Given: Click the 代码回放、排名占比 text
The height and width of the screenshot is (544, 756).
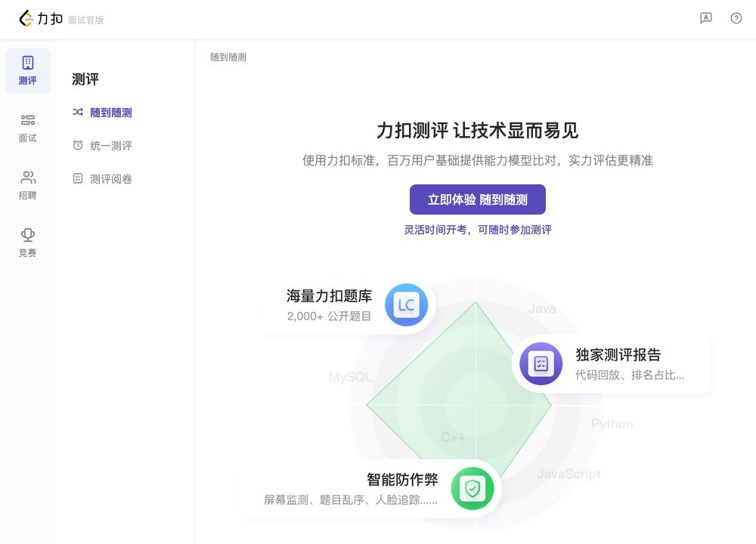Looking at the screenshot, I should pyautogui.click(x=630, y=375).
